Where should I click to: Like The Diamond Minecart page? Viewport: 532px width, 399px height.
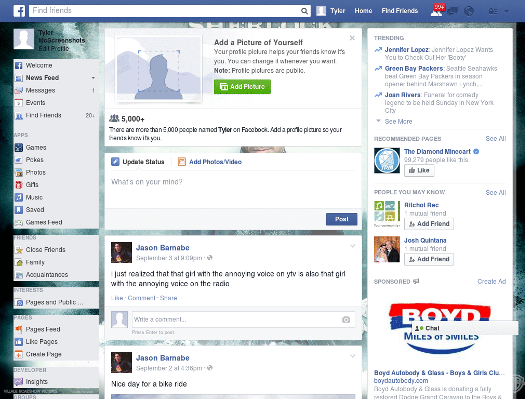[419, 170]
